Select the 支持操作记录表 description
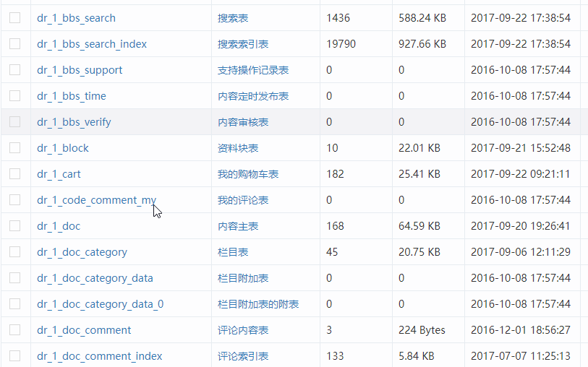 253,70
